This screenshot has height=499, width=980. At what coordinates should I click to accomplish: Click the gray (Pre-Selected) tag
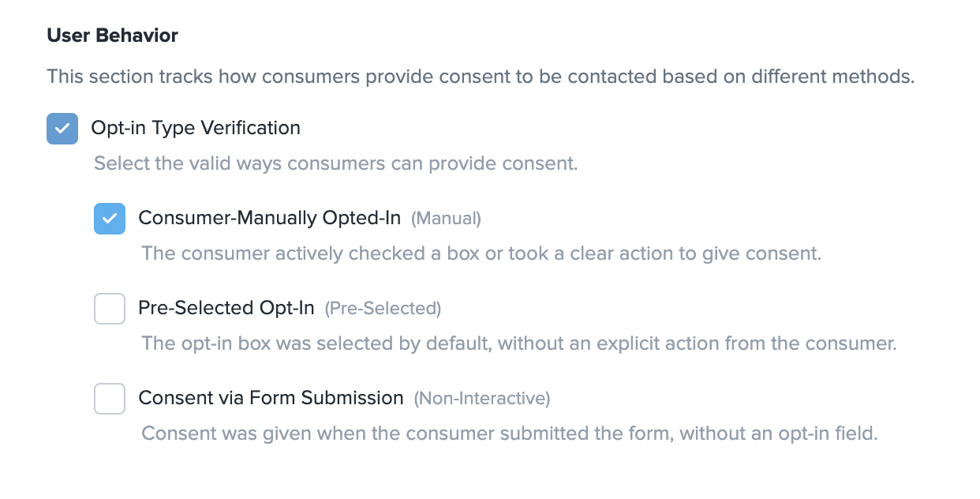pyautogui.click(x=383, y=309)
